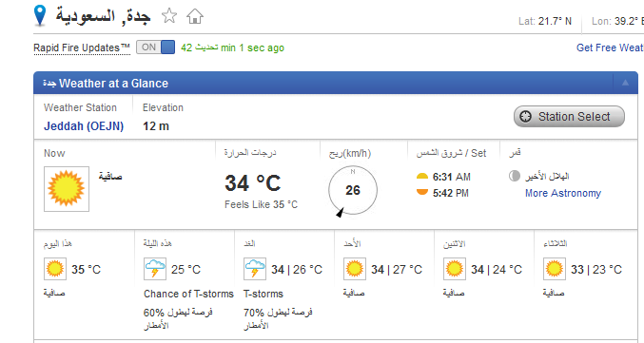
Task: Click Sunday's sunny forecast icon
Action: coord(355,269)
